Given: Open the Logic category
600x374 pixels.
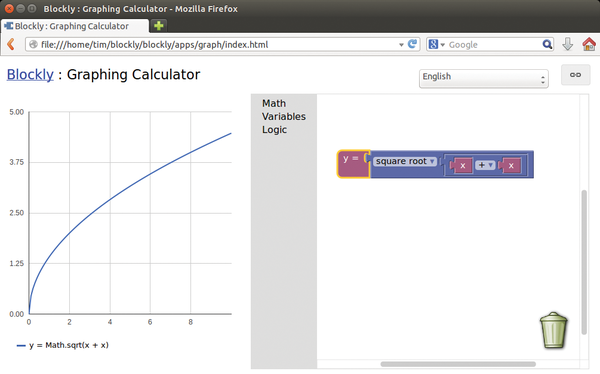Looking at the screenshot, I should click(x=274, y=130).
